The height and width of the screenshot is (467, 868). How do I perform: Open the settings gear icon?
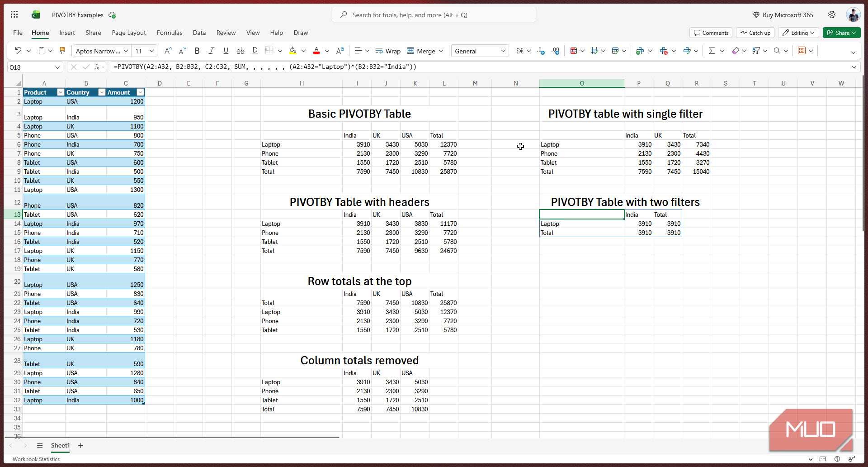[832, 14]
